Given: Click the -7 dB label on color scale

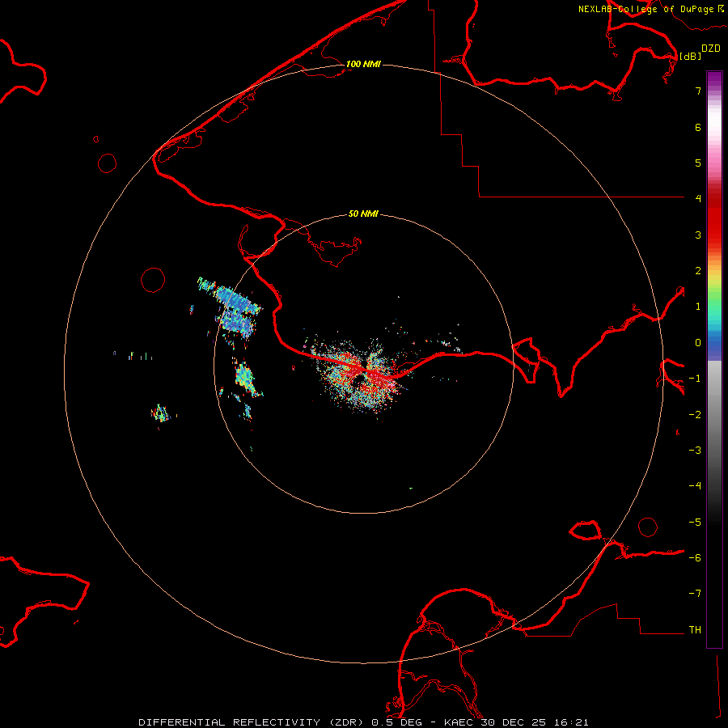Looking at the screenshot, I should (x=695, y=594).
